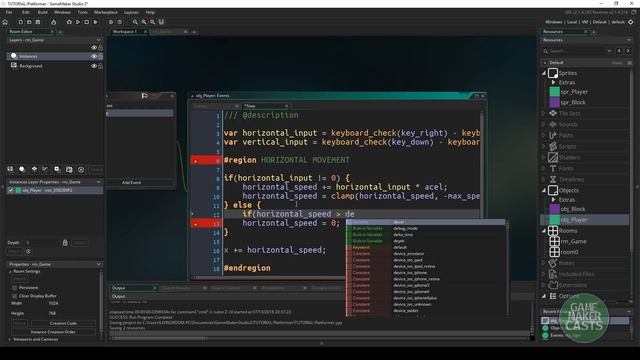Click the purple spr_Block swatch
This screenshot has height=360, width=640.
555,102
